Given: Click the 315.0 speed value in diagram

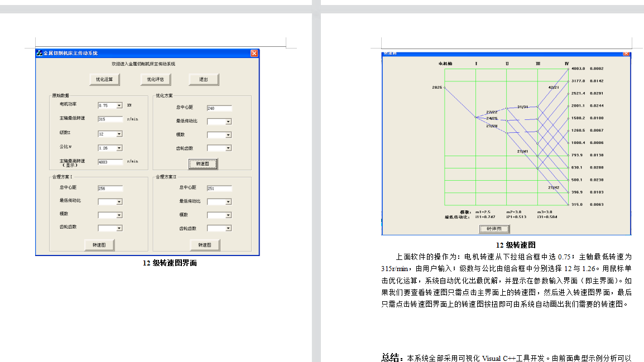Looking at the screenshot, I should 577,204.
